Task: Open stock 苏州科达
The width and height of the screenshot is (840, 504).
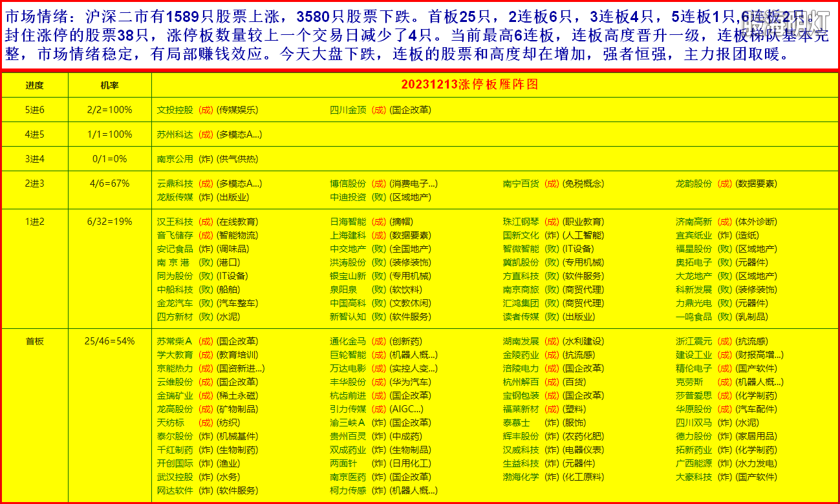Action: point(175,134)
